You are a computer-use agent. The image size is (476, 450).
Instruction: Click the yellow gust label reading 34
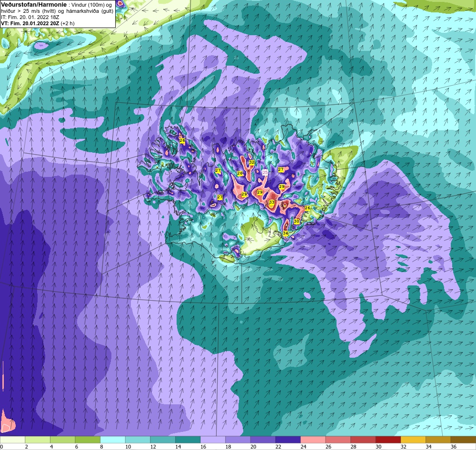pyautogui.click(x=285, y=233)
